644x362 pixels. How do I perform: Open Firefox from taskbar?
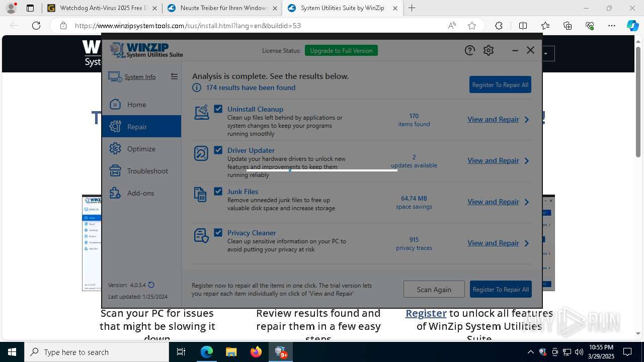tap(256, 352)
